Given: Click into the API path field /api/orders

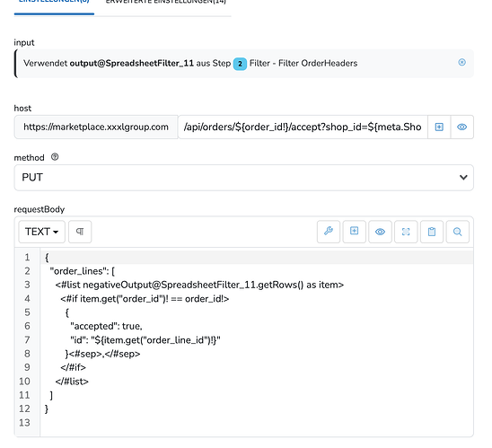Looking at the screenshot, I should click(303, 127).
